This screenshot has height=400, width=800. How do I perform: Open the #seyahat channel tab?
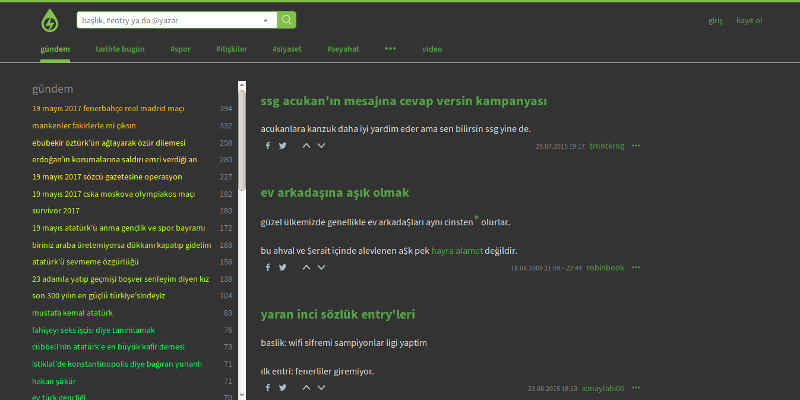(x=343, y=49)
